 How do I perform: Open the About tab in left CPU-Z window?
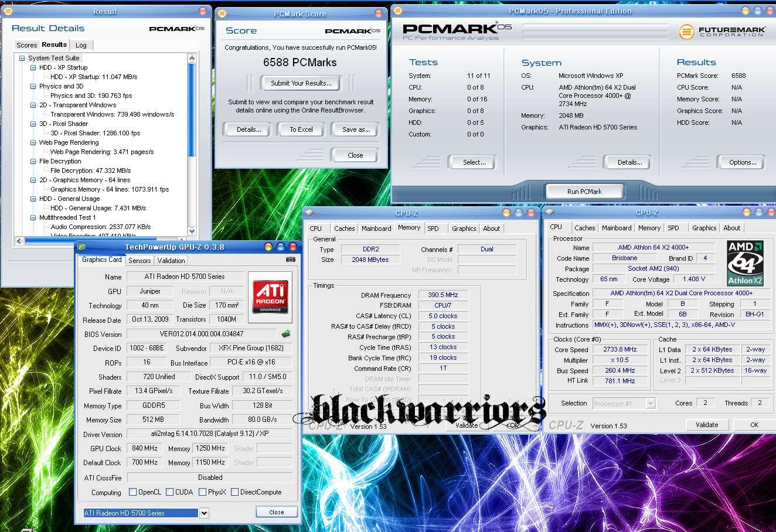[492, 229]
